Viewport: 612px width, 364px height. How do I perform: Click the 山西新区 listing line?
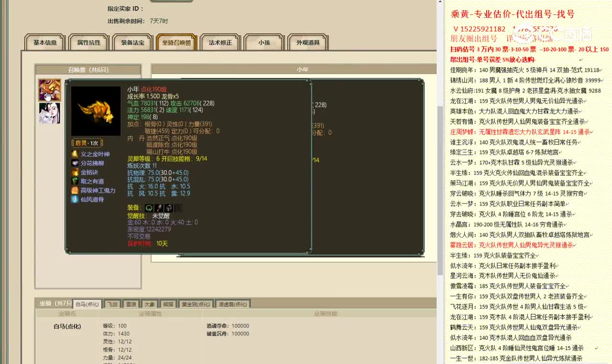click(x=517, y=348)
